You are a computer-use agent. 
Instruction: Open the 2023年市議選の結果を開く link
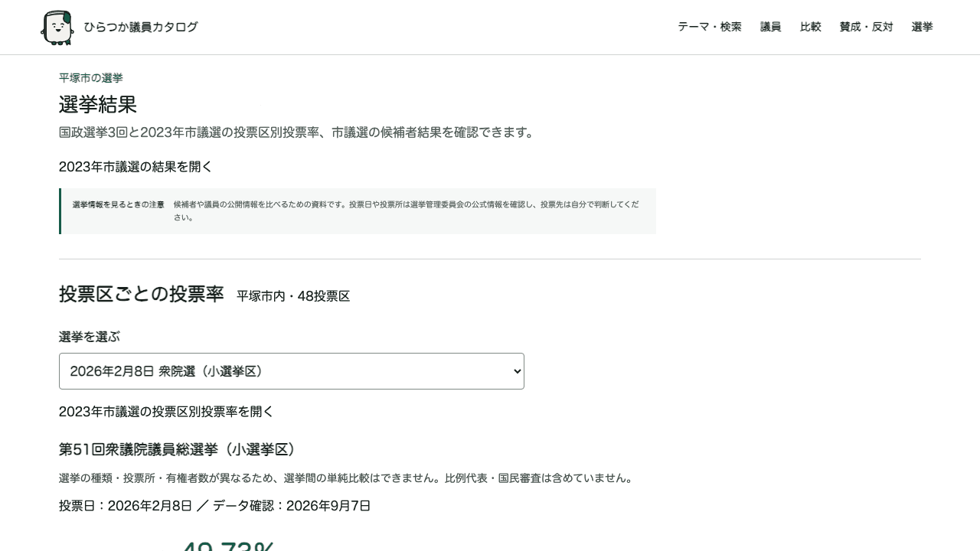pyautogui.click(x=136, y=167)
